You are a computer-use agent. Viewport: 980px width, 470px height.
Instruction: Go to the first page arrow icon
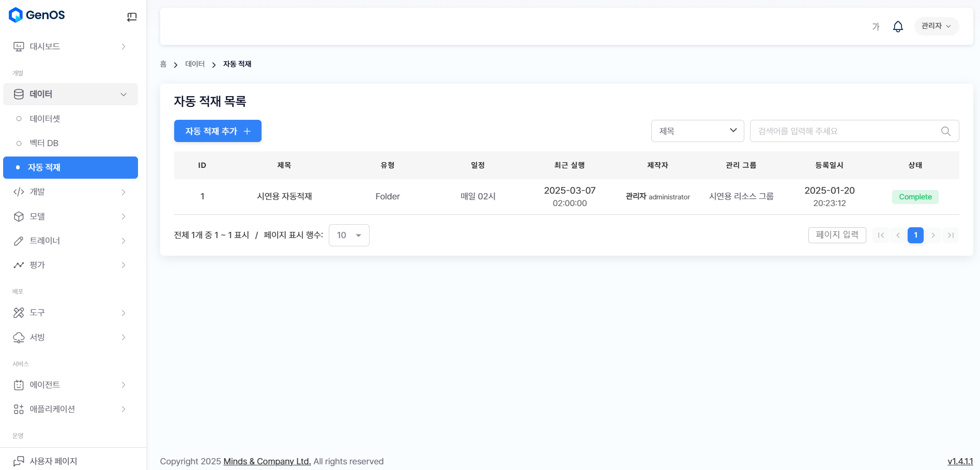pos(881,236)
